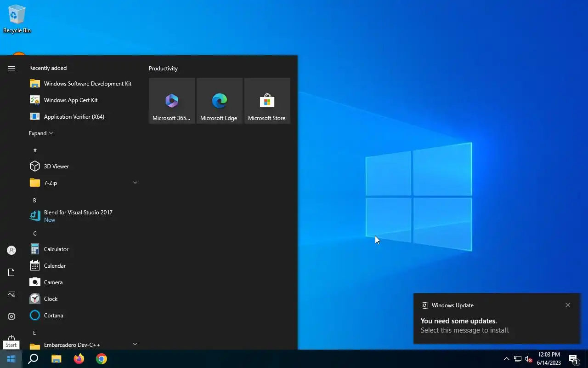588x368 pixels.
Task: Click the Microsoft 365 tile
Action: (x=172, y=101)
